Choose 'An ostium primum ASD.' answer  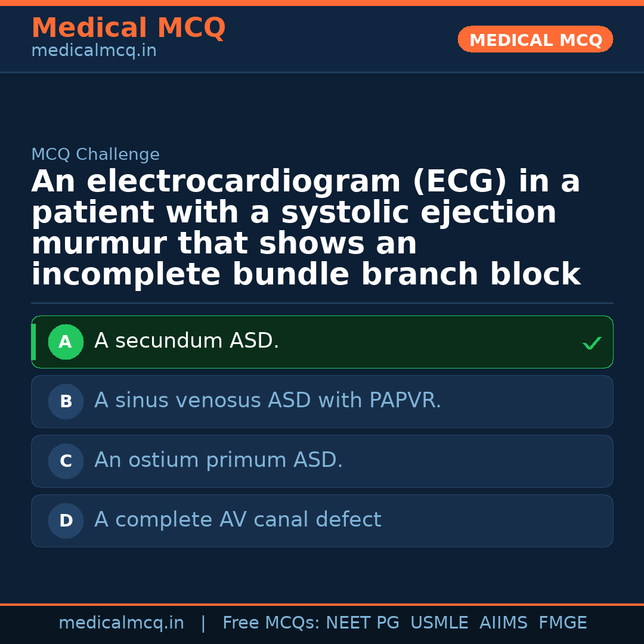pyautogui.click(x=218, y=460)
